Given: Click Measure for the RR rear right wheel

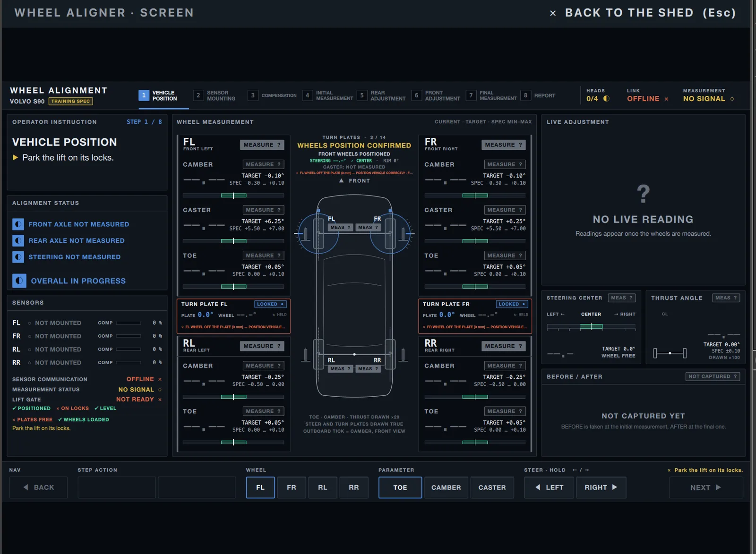Looking at the screenshot, I should [x=504, y=346].
